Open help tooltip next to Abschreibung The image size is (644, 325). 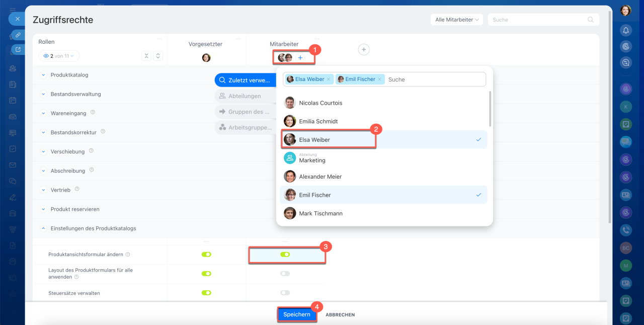[x=91, y=170]
